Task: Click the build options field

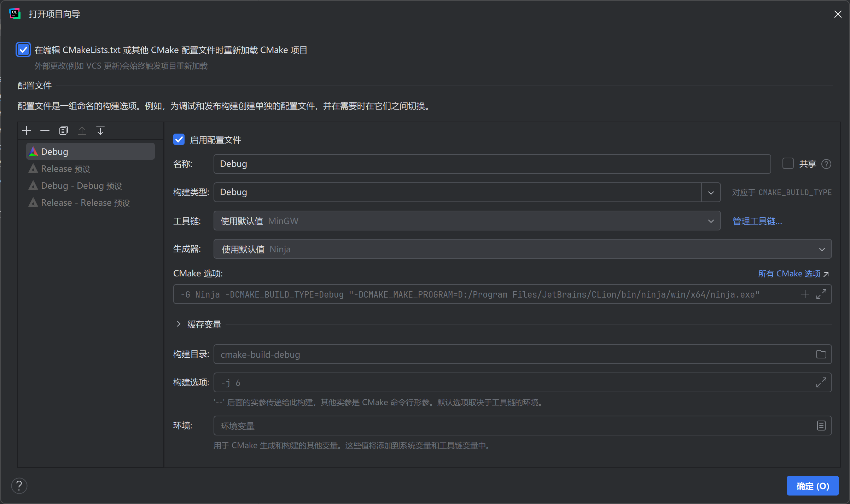Action: pos(523,382)
